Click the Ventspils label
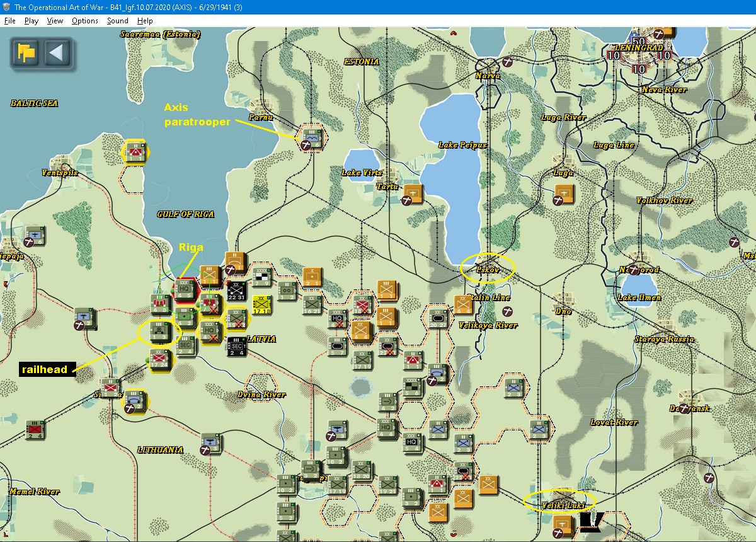 59,173
